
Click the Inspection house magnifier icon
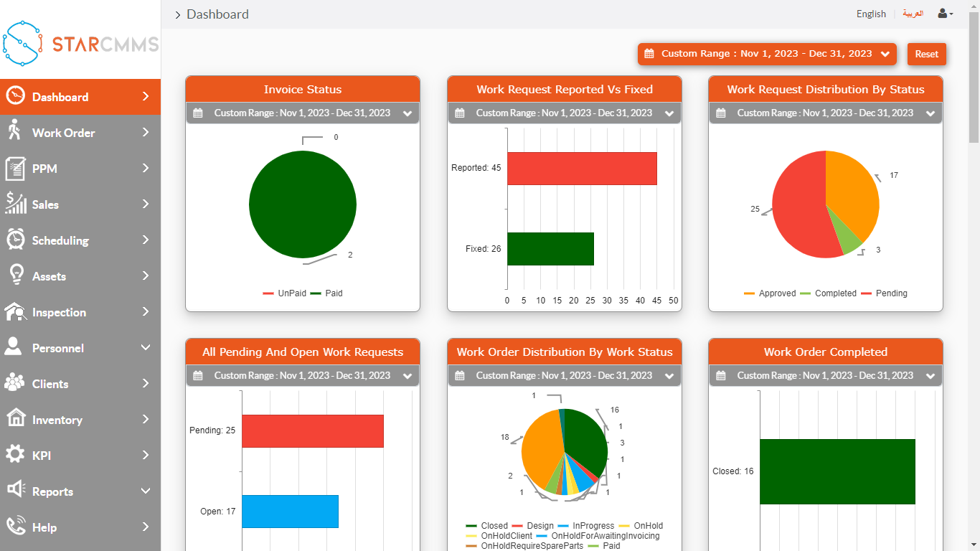pyautogui.click(x=15, y=312)
